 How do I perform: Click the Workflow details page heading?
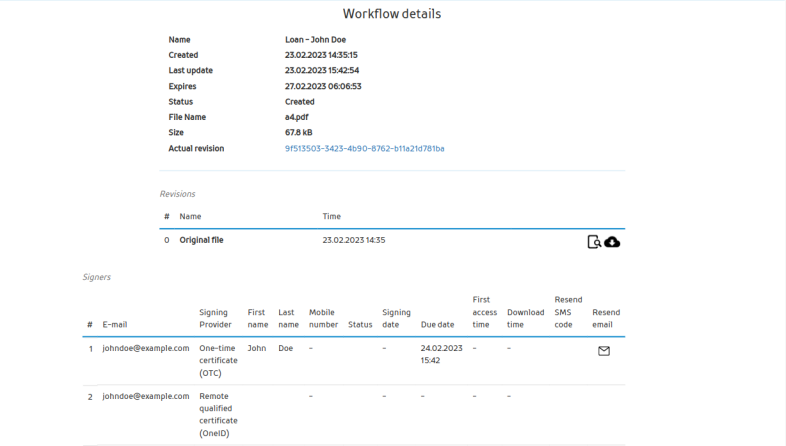(392, 14)
